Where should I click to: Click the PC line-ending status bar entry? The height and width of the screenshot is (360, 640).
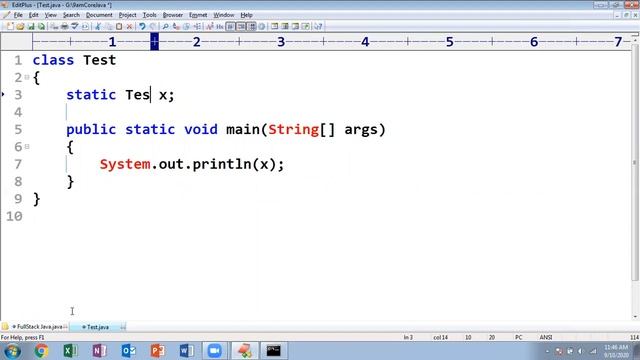pos(518,337)
